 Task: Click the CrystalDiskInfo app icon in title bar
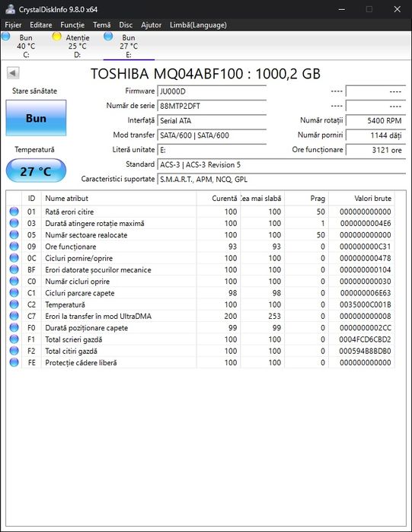point(10,9)
